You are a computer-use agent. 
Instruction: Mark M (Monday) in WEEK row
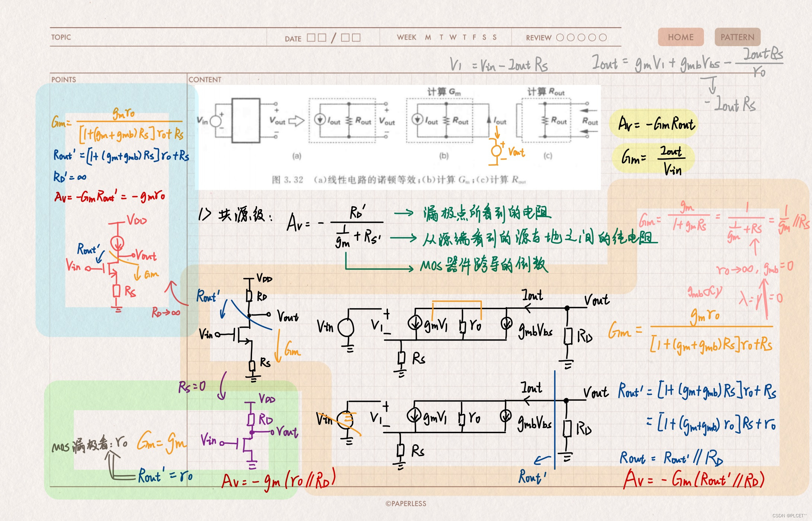point(428,37)
